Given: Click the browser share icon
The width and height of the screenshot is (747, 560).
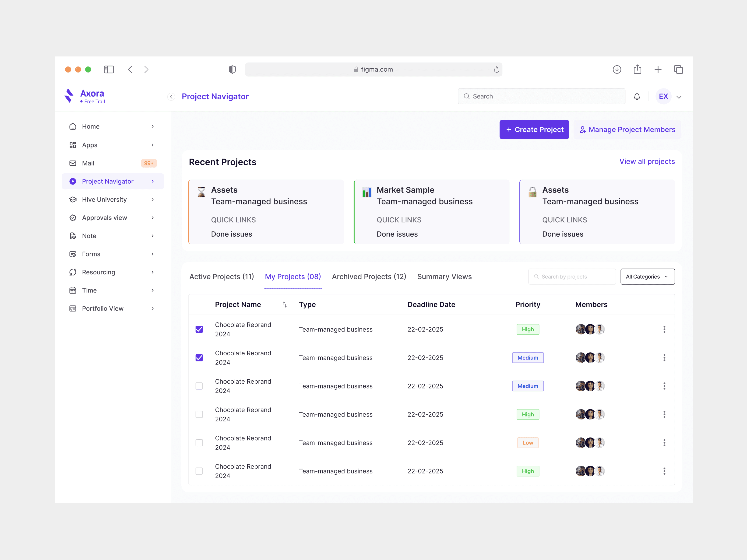Looking at the screenshot, I should (637, 70).
